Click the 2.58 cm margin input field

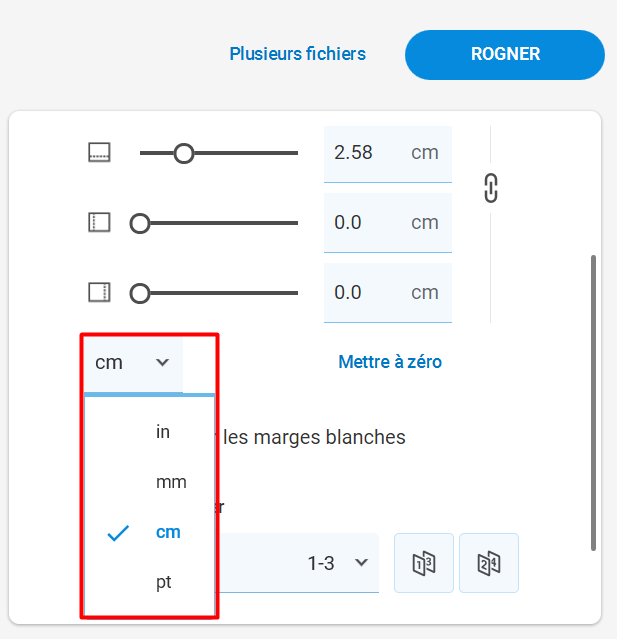(388, 154)
